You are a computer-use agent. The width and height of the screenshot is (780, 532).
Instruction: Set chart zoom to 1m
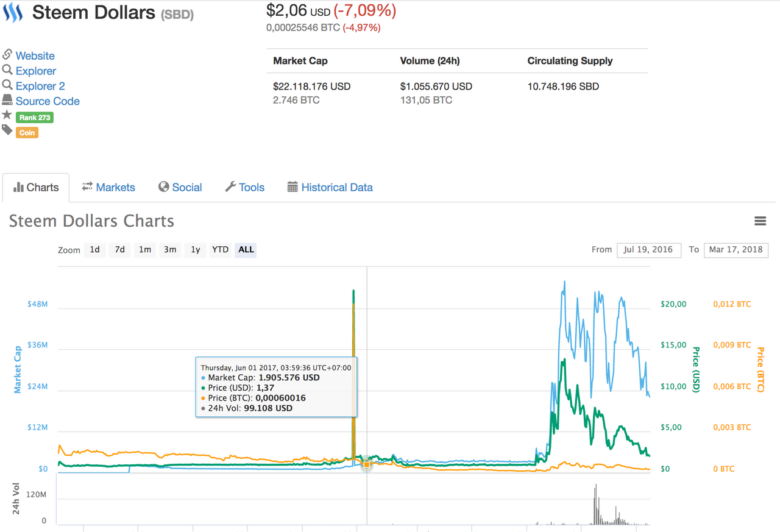[x=145, y=249]
